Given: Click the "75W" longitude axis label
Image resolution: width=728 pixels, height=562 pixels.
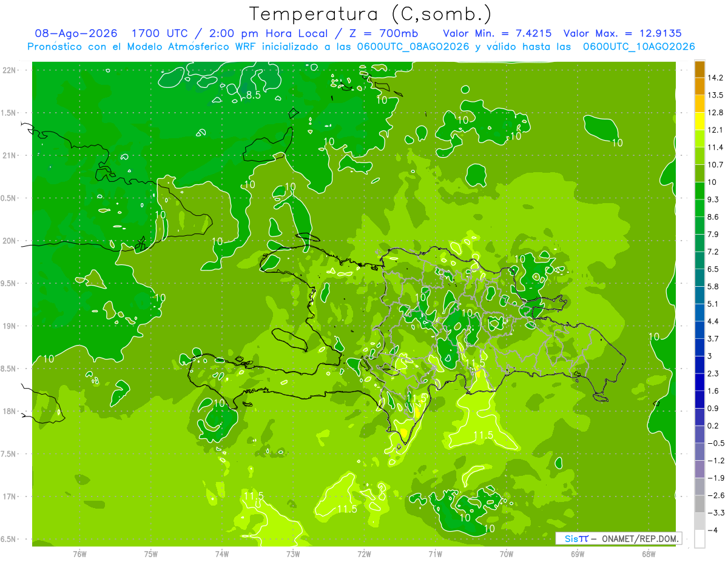Looking at the screenshot, I should pyautogui.click(x=151, y=554).
